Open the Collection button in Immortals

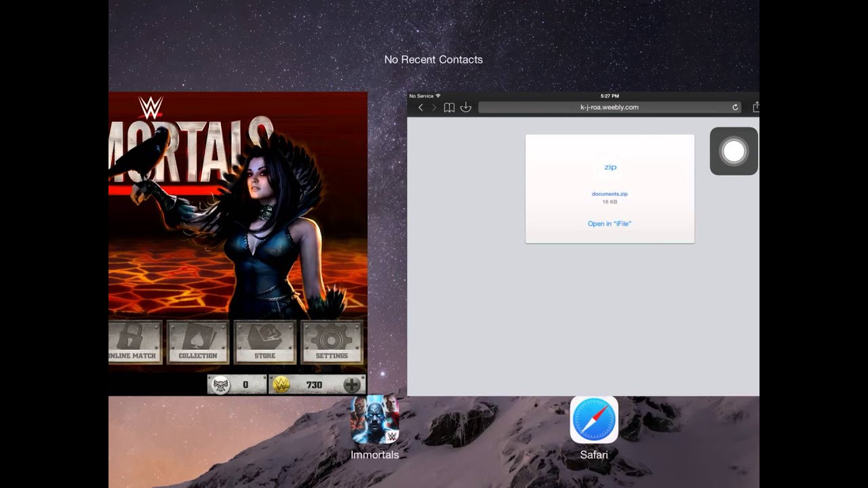198,342
